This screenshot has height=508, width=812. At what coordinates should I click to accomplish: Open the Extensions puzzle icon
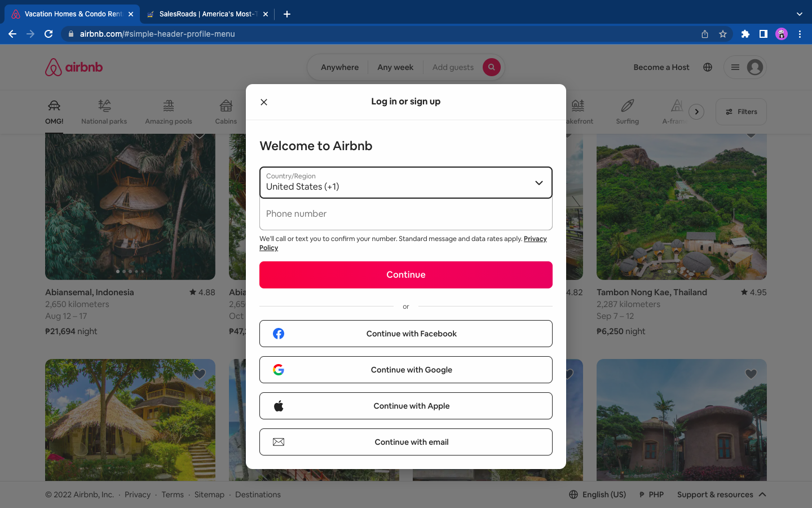pos(745,34)
